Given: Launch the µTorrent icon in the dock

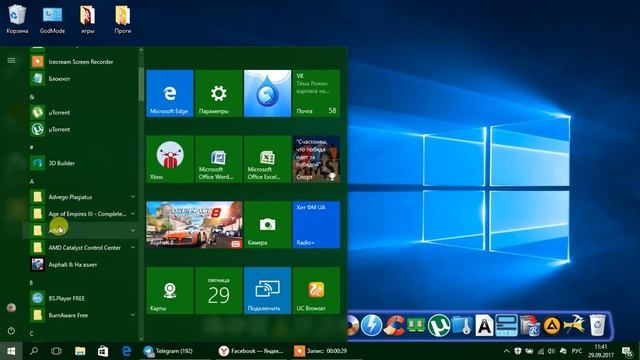Looking at the screenshot, I should [x=439, y=326].
